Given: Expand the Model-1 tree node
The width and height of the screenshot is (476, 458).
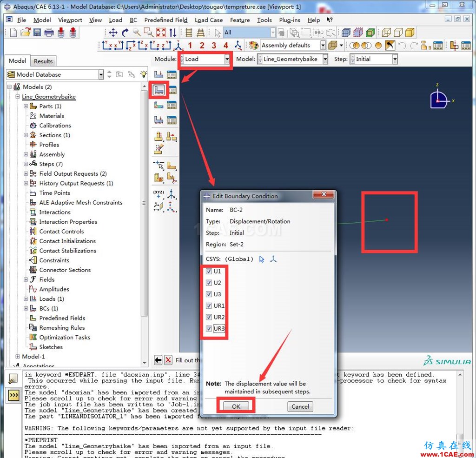Looking at the screenshot, I should click(18, 357).
